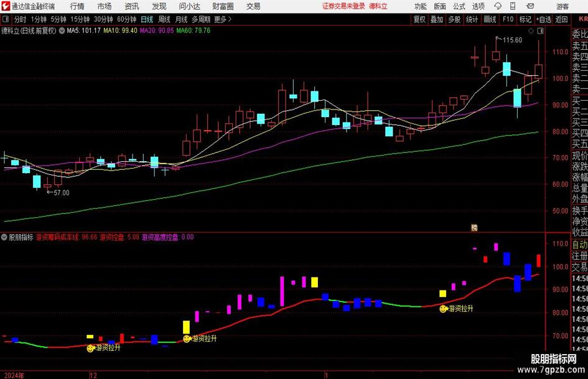
Task: Click the smiley 游资拉升 marker near 80.00
Action: click(x=443, y=309)
